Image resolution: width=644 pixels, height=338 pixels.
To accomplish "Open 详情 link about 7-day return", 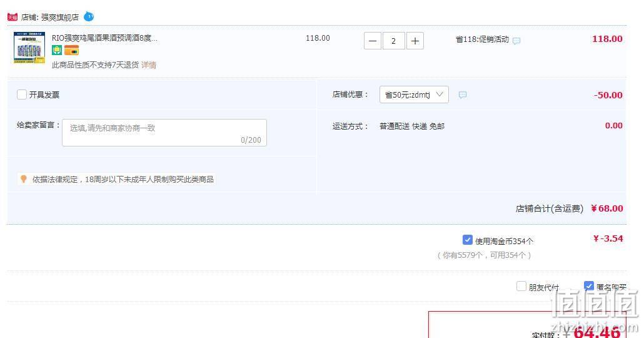I will point(149,65).
